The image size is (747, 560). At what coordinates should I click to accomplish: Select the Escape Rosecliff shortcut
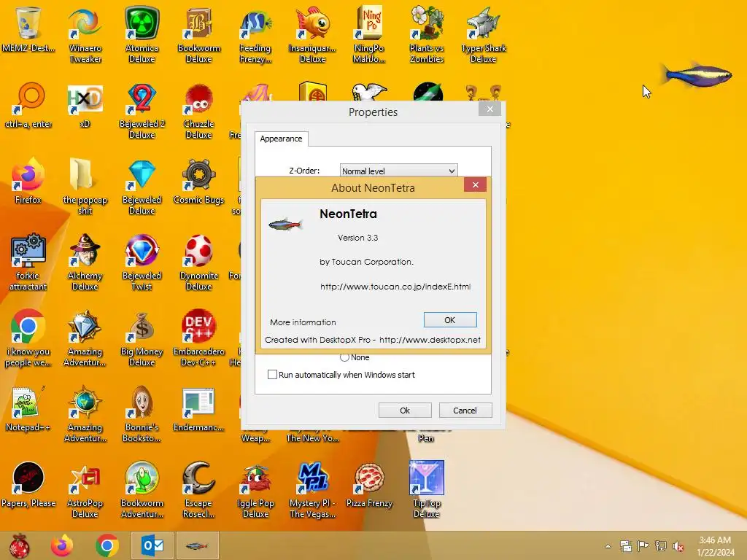pyautogui.click(x=198, y=489)
